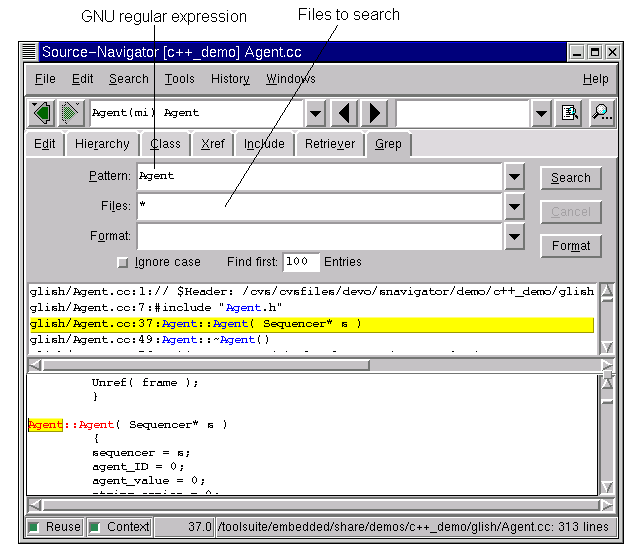Select the glish/Agent.cc:7 #include result line
The image size is (635, 558).
[311, 308]
